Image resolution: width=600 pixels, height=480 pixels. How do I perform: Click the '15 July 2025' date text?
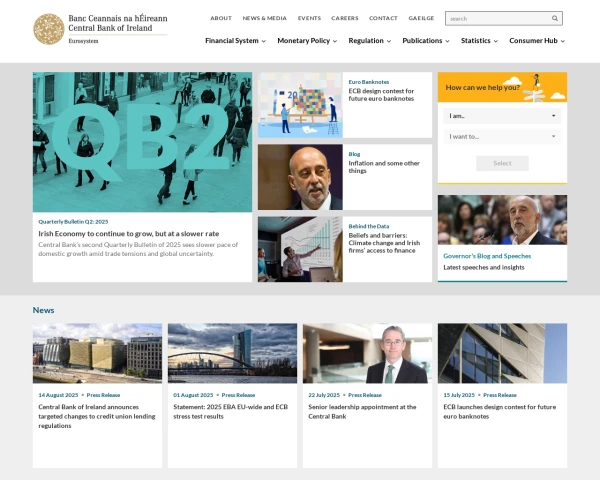(459, 395)
